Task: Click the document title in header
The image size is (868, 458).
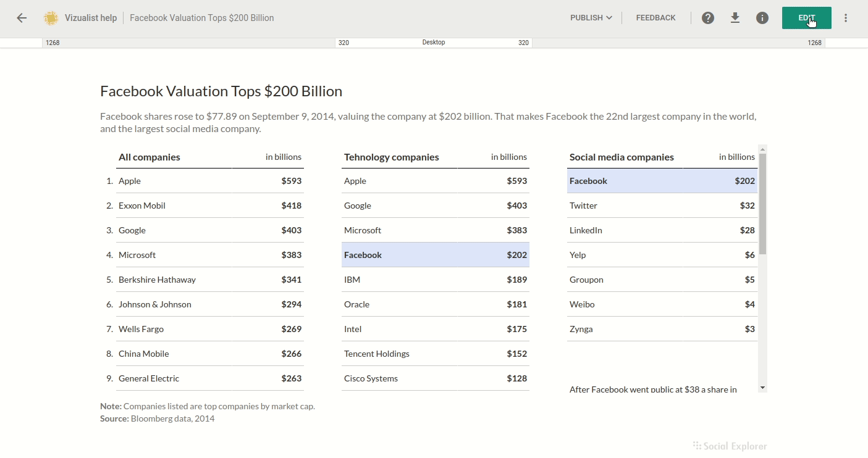Action: pyautogui.click(x=201, y=18)
